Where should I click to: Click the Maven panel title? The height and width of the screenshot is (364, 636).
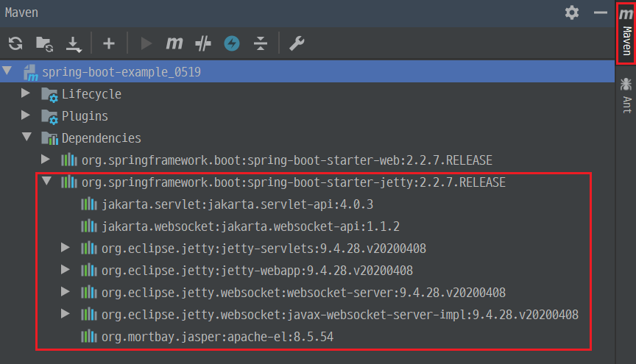tap(21, 13)
